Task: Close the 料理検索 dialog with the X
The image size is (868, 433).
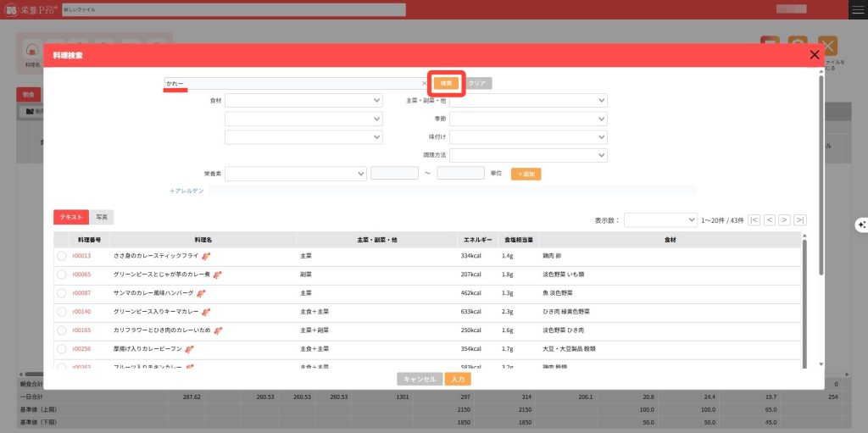Action: tap(815, 55)
